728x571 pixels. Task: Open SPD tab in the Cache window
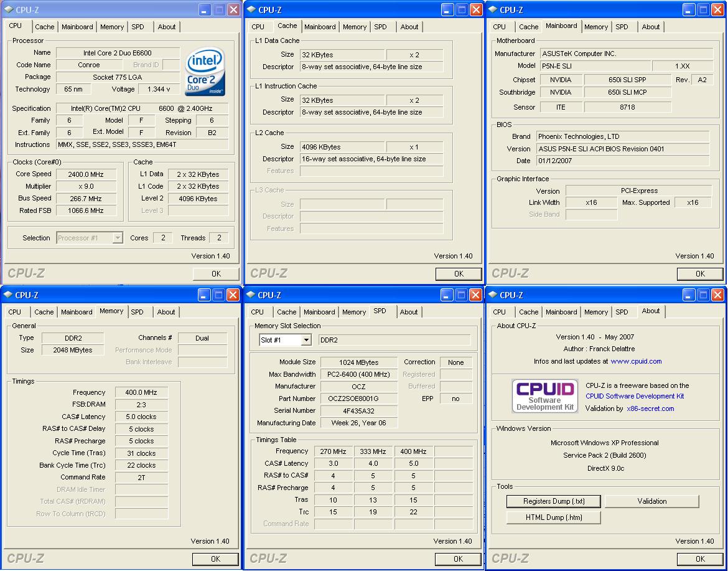click(x=380, y=27)
